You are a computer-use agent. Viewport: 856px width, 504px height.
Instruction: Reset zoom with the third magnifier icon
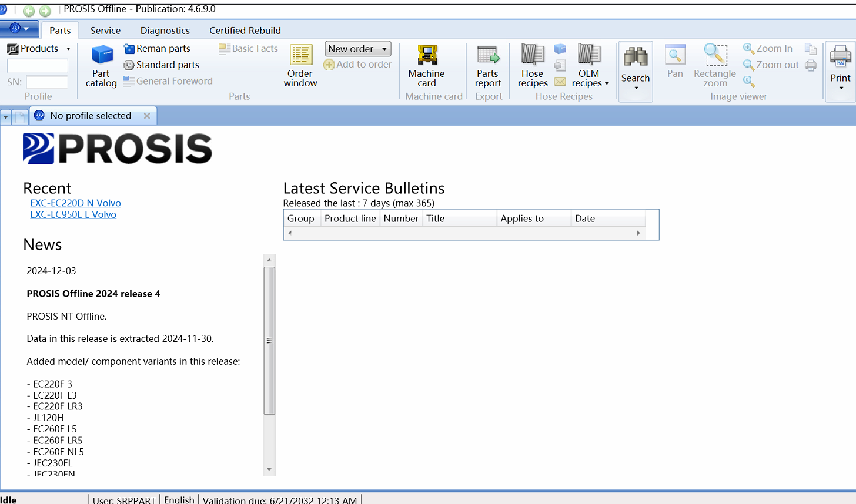(749, 81)
